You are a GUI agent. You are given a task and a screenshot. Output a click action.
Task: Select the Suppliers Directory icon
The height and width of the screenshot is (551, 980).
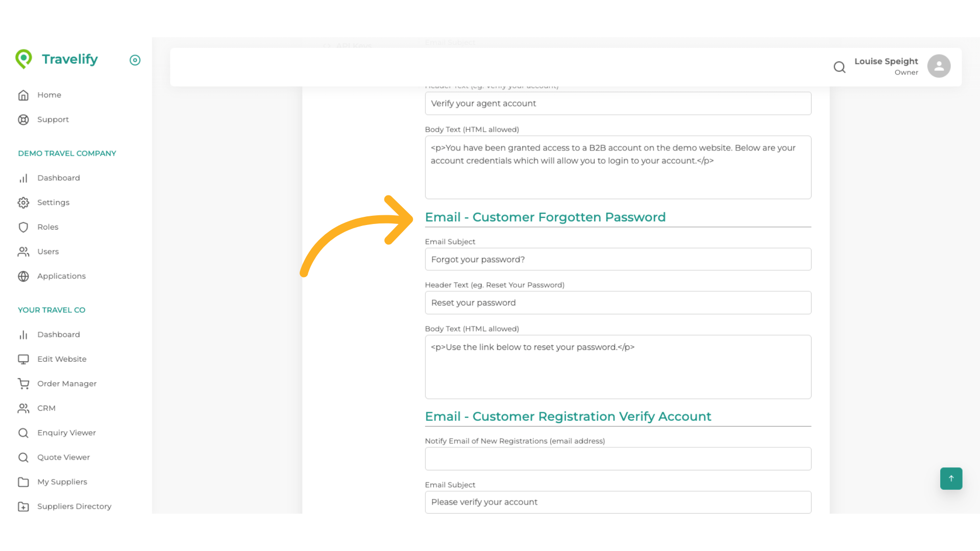(23, 506)
